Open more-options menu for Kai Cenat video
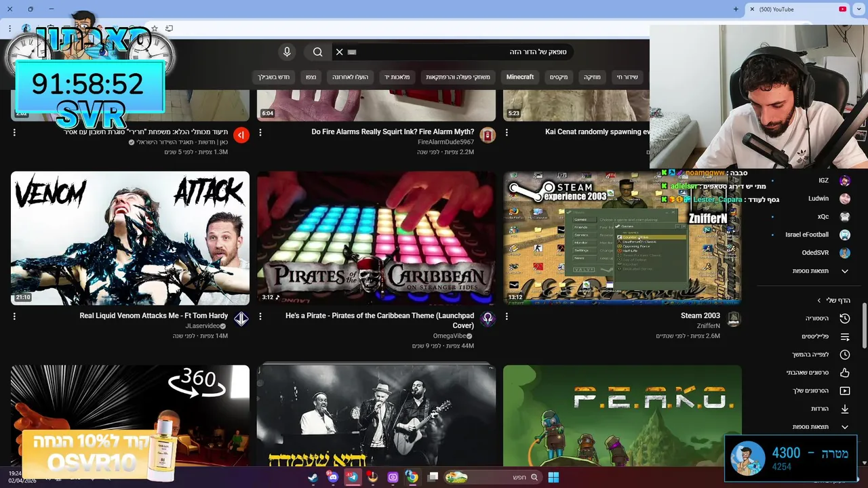This screenshot has height=488, width=868. point(507,133)
